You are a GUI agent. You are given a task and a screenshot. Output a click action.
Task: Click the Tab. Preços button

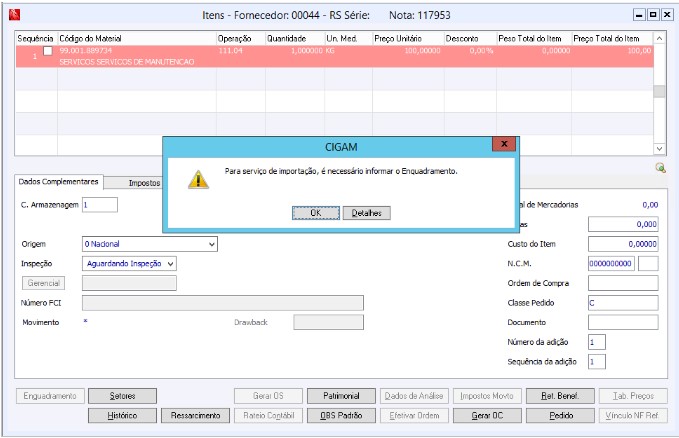[633, 396]
